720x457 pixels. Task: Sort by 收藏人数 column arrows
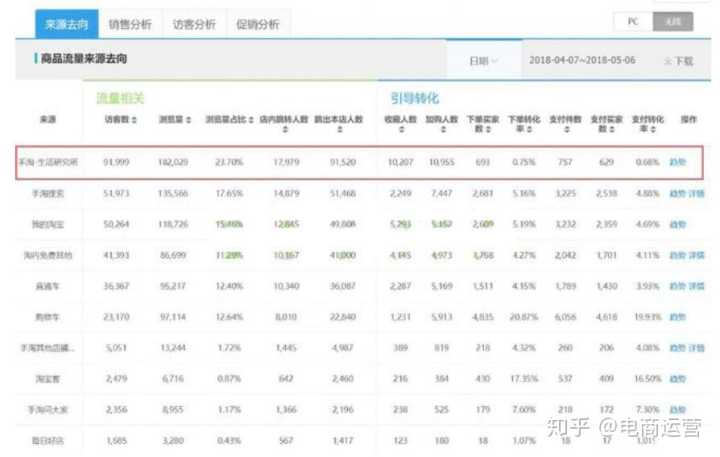(400, 128)
